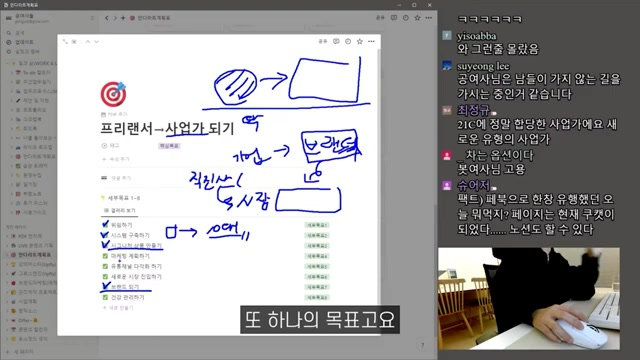
Task: Open To-do 캘린더 page in sidebar
Action: tap(36, 73)
